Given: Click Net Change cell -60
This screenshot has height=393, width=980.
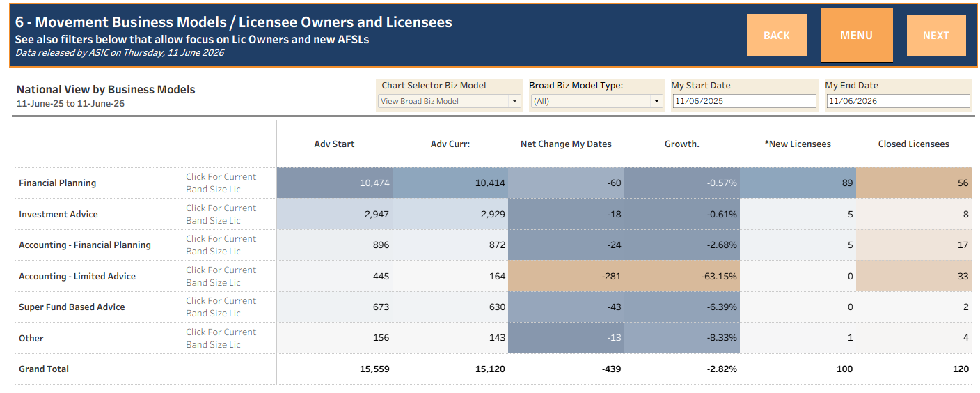Looking at the screenshot, I should click(567, 183).
